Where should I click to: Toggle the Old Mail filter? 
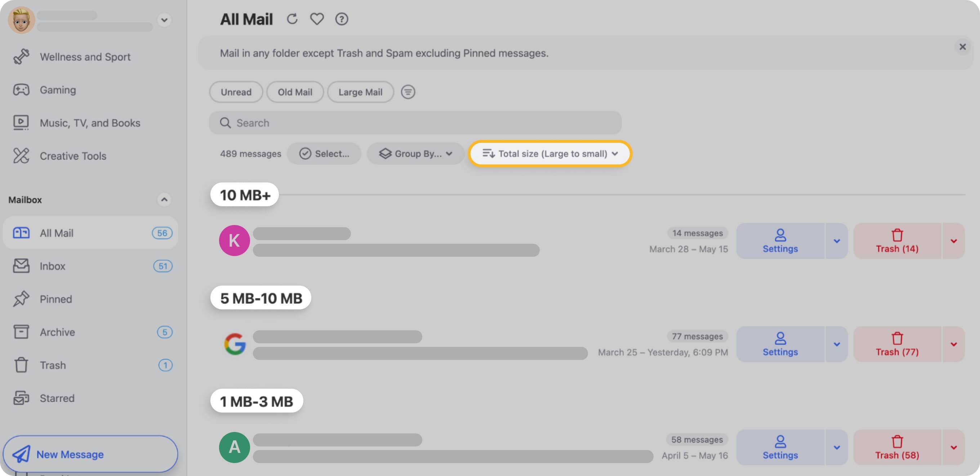[295, 92]
